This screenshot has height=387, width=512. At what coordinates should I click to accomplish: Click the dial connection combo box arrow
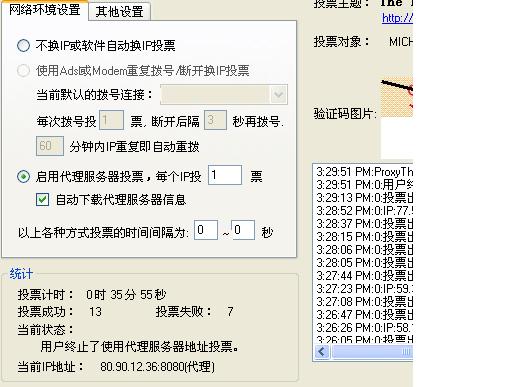click(x=278, y=95)
